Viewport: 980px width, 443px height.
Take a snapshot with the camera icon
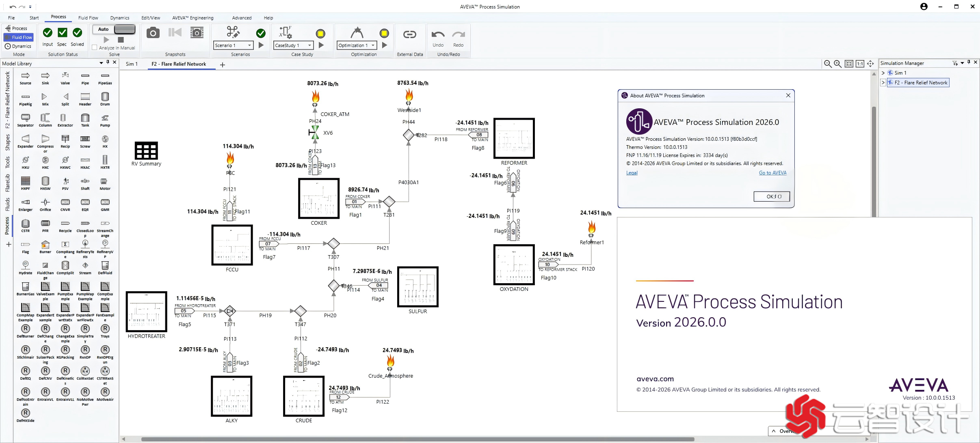pos(153,33)
